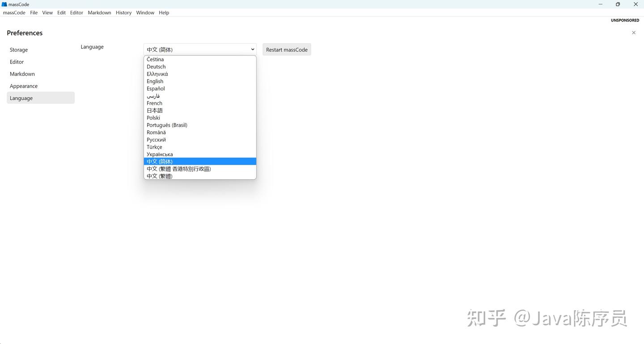
Task: Choose Čeština from the language list
Action: pyautogui.click(x=200, y=59)
